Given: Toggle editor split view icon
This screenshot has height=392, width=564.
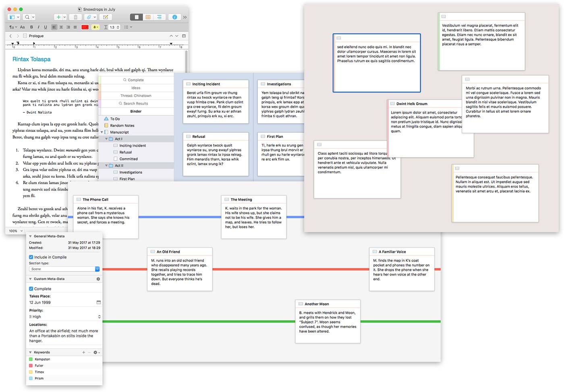Looking at the screenshot, I should point(184,36).
